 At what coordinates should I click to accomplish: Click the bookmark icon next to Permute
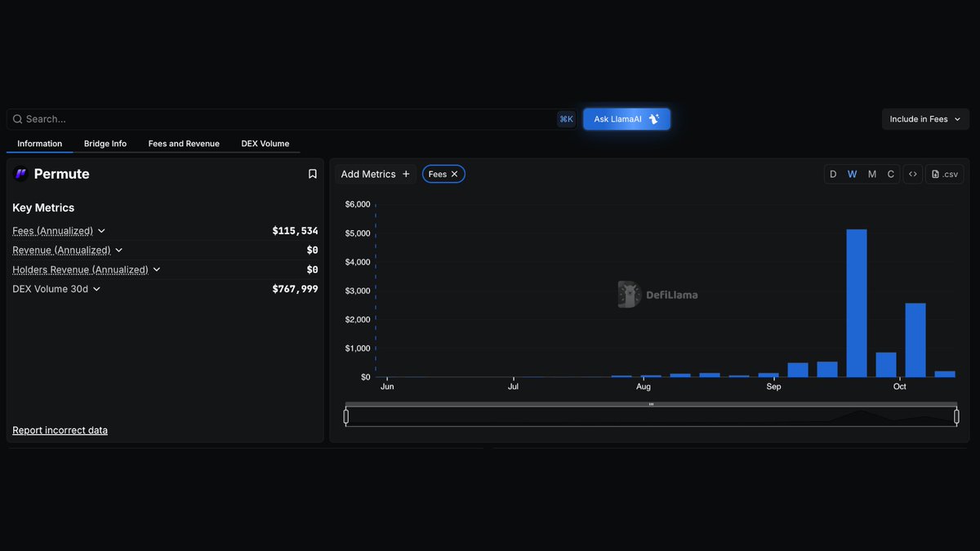pyautogui.click(x=312, y=174)
